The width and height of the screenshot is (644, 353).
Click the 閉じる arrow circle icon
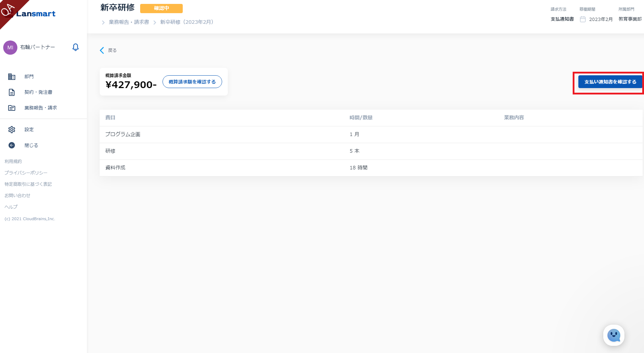click(x=12, y=145)
